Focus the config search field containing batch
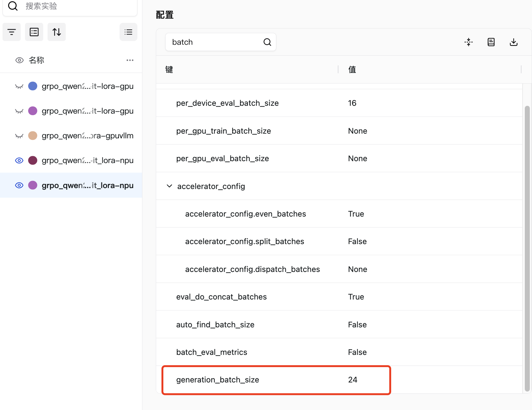The image size is (532, 410). [x=221, y=42]
